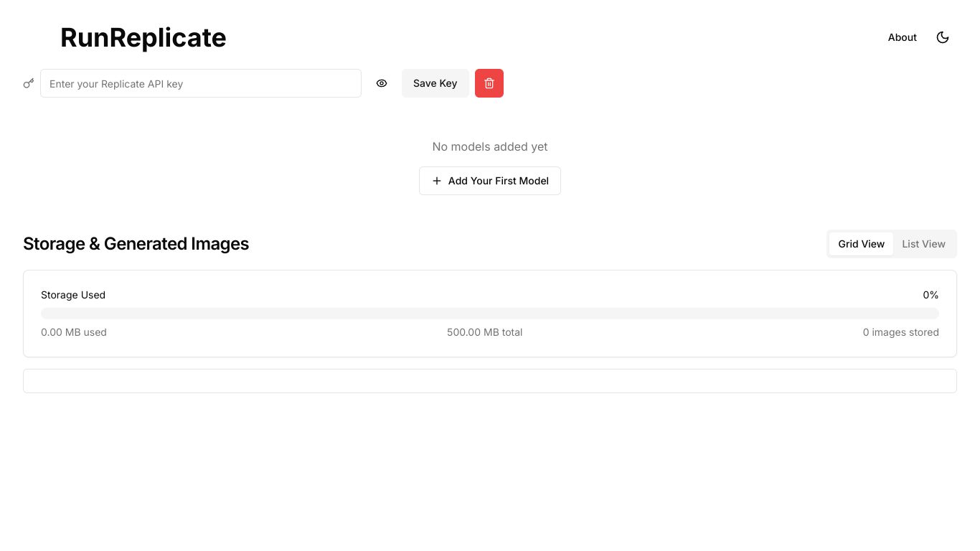Click the red trash delete key button

click(x=489, y=83)
